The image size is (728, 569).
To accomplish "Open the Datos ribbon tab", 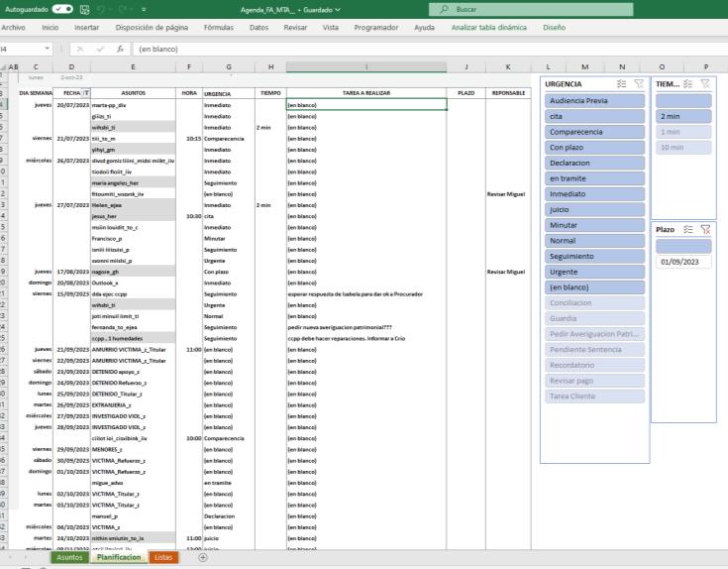I will click(x=259, y=28).
